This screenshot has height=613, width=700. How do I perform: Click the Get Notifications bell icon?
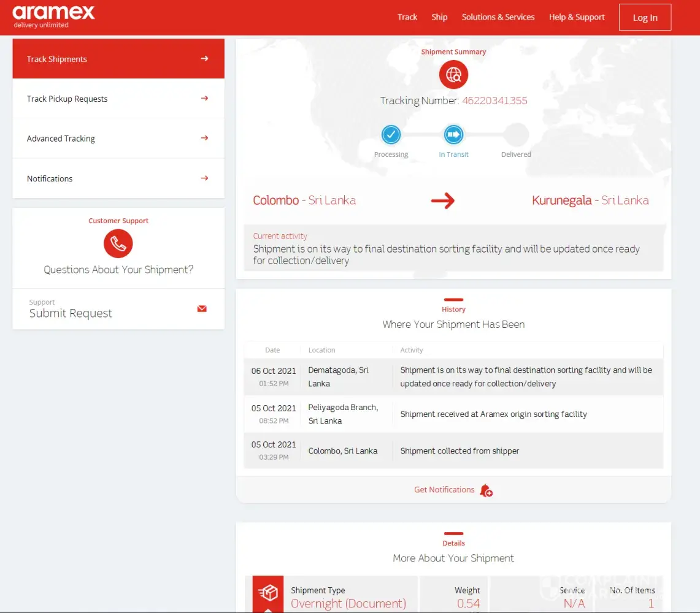click(x=487, y=490)
